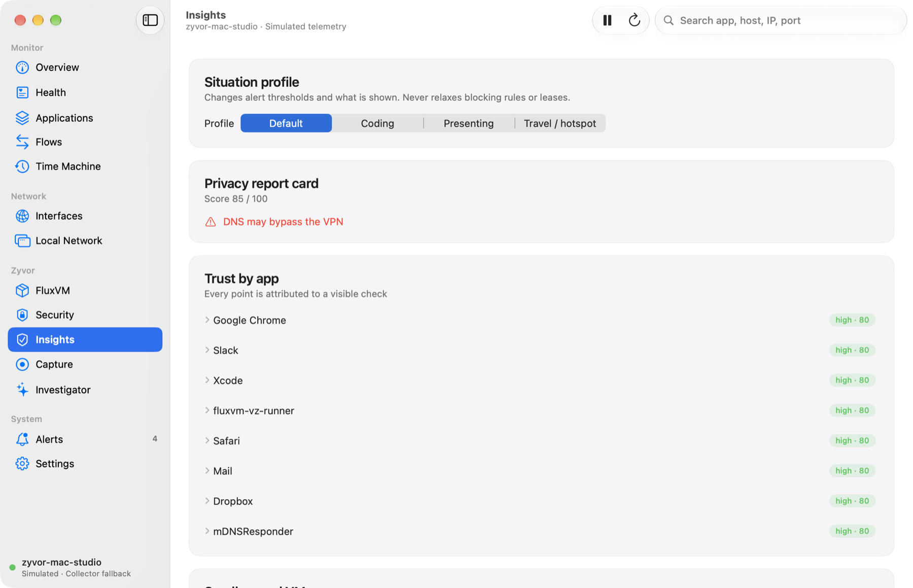Screen dimensions: 913x588
Task: Open Time Machine in sidebar
Action: (x=85, y=166)
